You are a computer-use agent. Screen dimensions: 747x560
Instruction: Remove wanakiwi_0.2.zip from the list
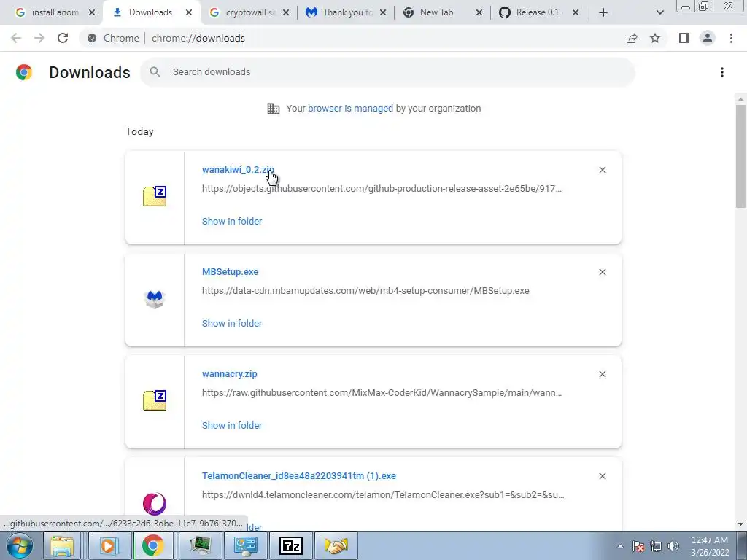tap(602, 170)
